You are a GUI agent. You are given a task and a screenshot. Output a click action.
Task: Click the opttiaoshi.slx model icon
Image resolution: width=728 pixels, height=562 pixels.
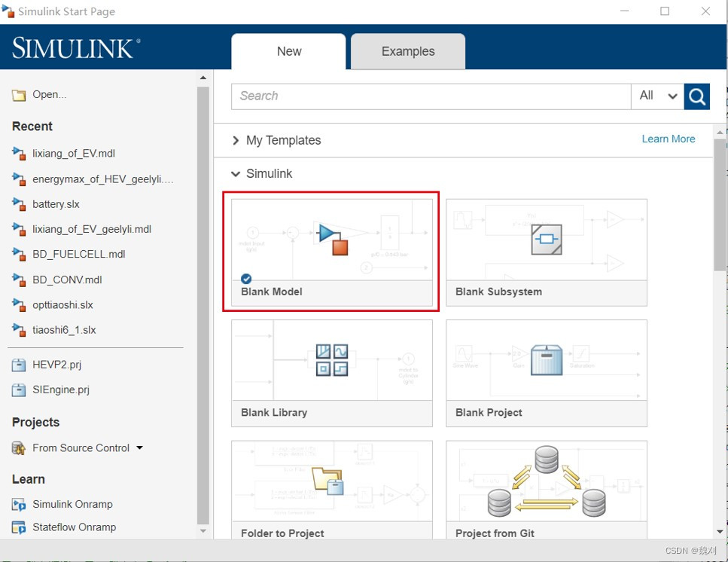tap(19, 304)
